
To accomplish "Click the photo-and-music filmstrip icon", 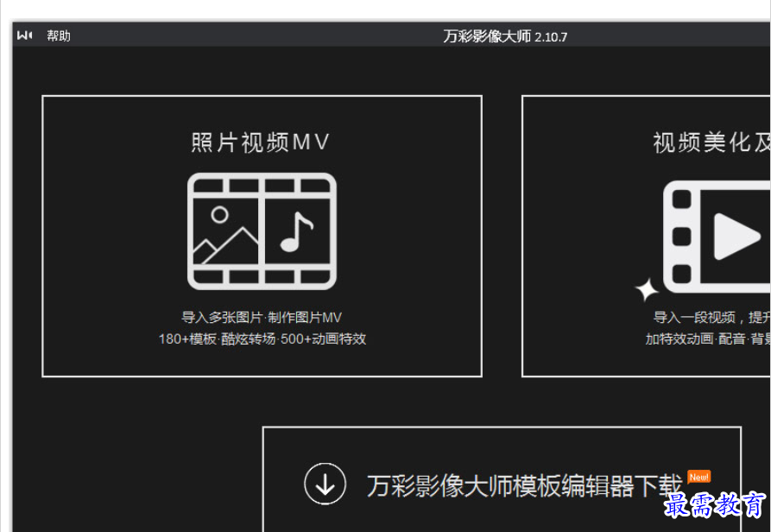I will coord(262,231).
